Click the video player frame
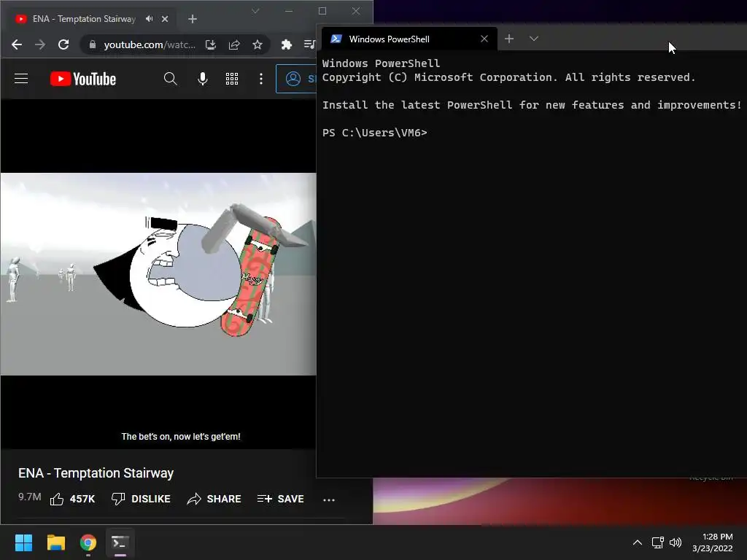 tap(158, 274)
